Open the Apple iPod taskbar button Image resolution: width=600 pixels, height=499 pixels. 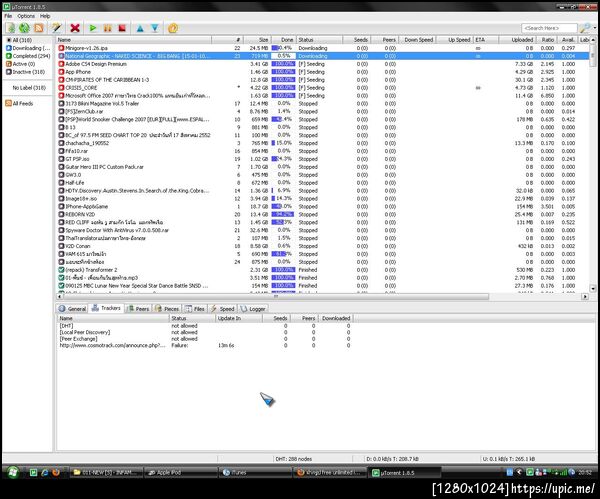pyautogui.click(x=181, y=473)
